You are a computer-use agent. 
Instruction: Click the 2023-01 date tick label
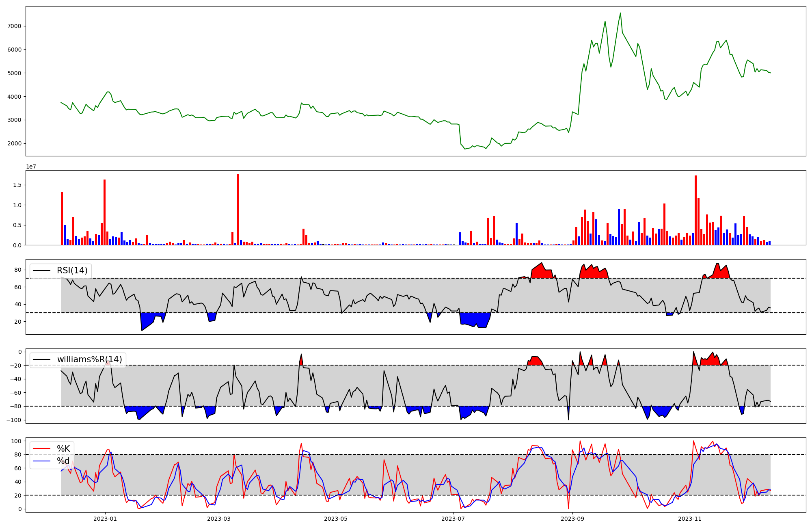105,519
